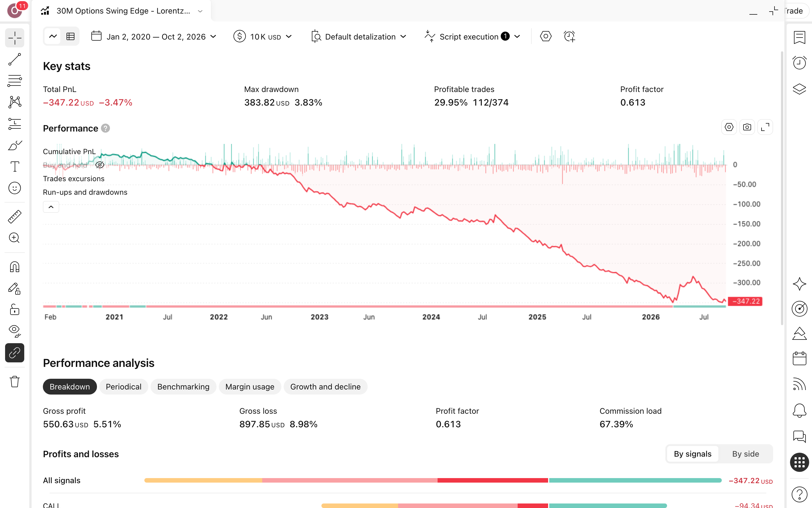Screen dimensions: 812x508
Task: Select the crosshair cursor tool
Action: (x=15, y=38)
